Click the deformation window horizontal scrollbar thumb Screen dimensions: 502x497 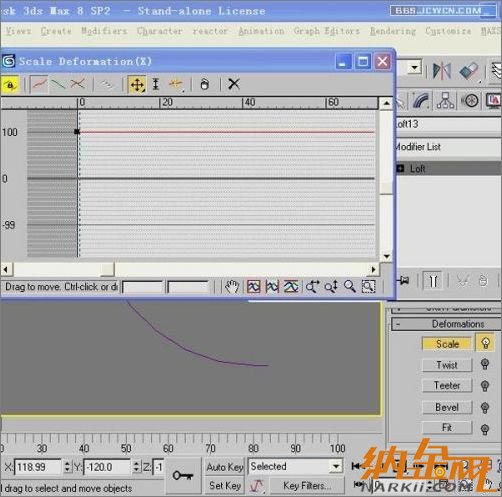pos(64,269)
